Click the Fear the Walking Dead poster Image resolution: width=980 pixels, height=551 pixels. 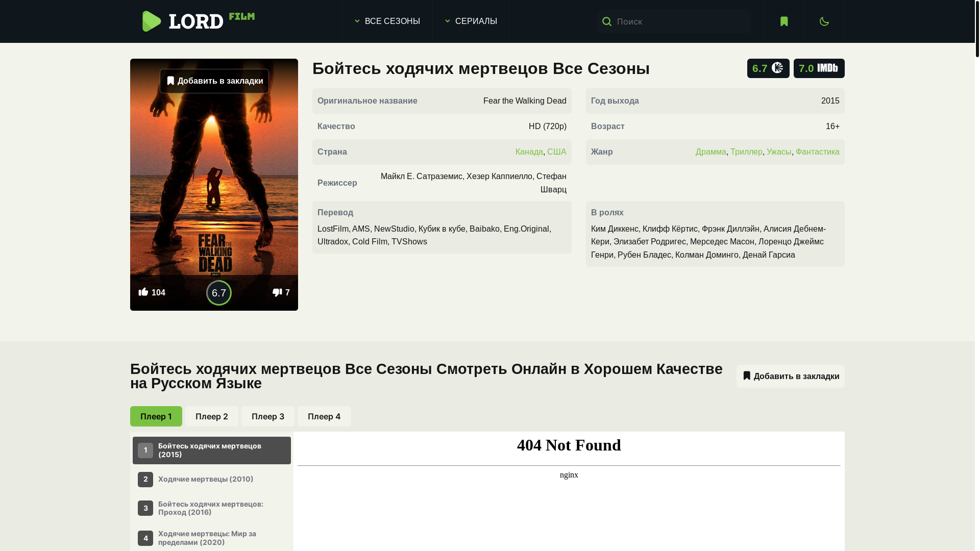pyautogui.click(x=214, y=185)
